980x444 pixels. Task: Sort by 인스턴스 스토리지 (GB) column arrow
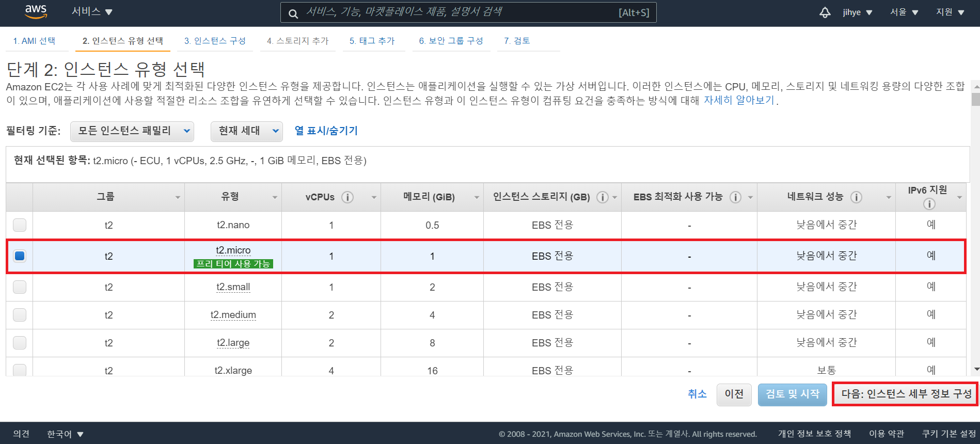point(615,198)
